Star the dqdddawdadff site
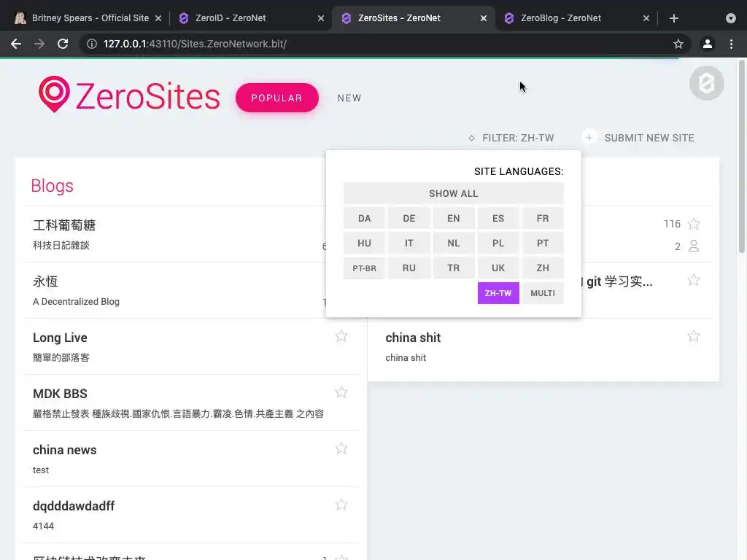The width and height of the screenshot is (747, 560). [341, 505]
